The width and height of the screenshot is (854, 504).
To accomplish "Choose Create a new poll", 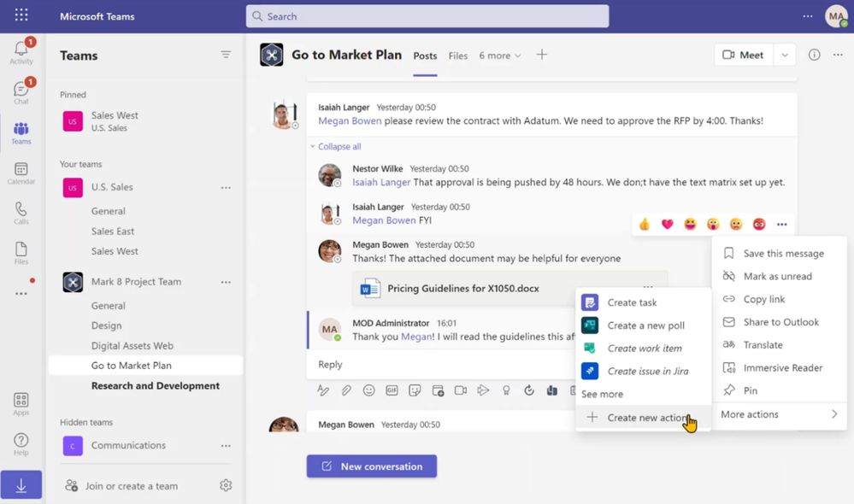I will (x=643, y=325).
